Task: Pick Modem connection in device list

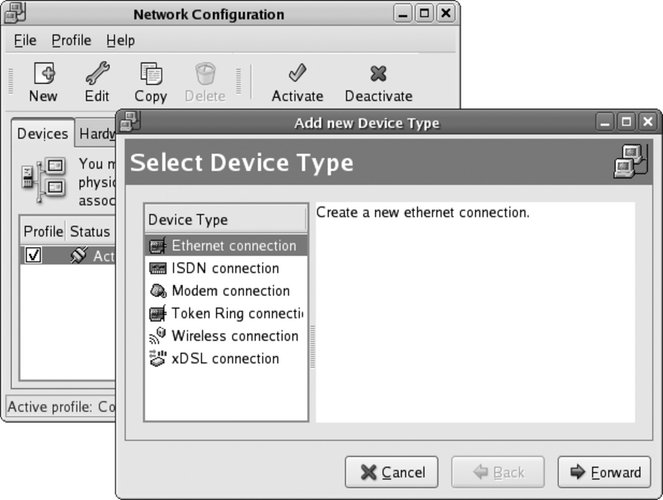Action: pyautogui.click(x=230, y=291)
